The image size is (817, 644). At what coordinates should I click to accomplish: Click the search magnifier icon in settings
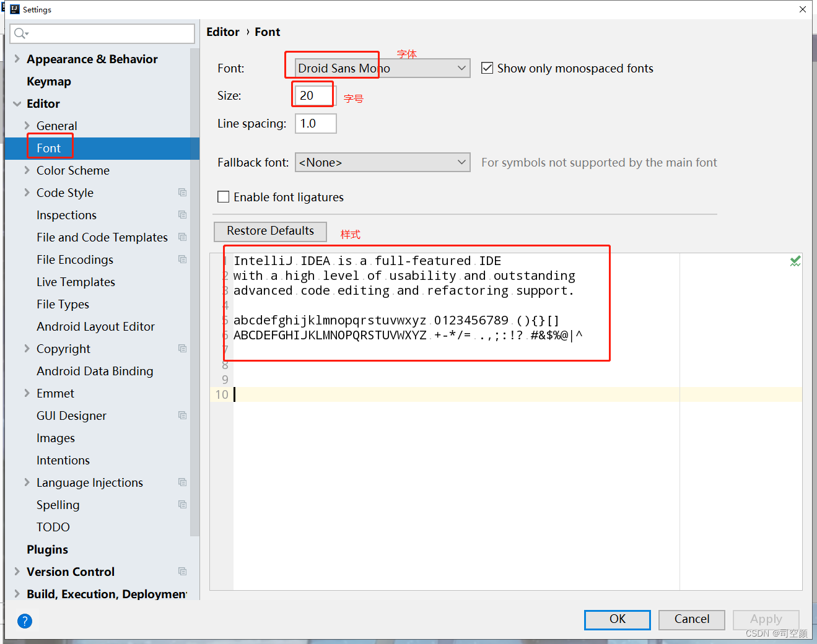click(21, 33)
